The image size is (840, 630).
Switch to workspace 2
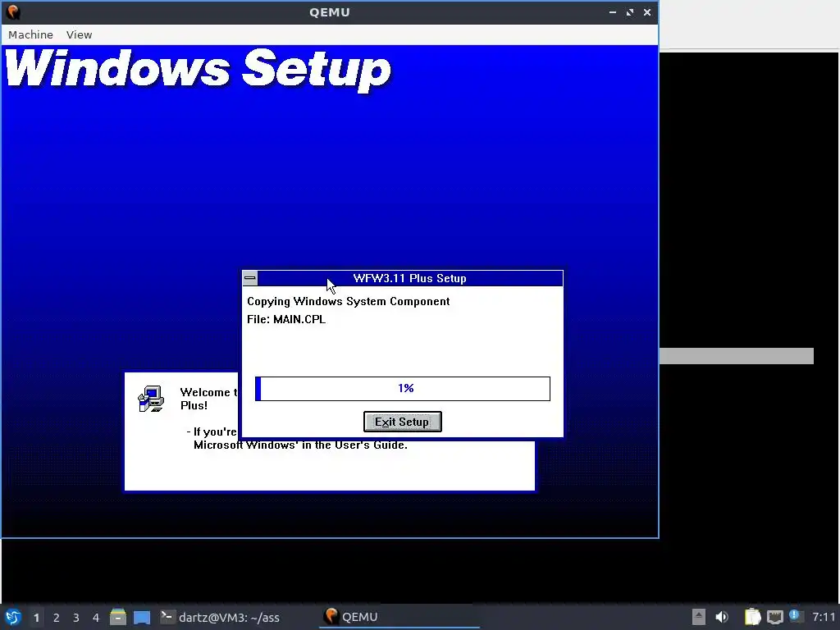coord(57,618)
